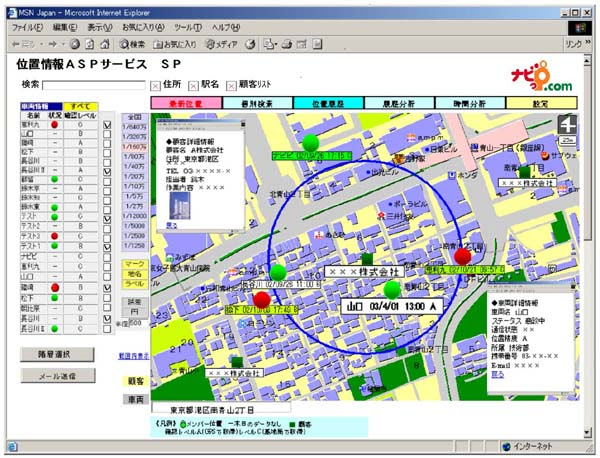Open the Back button history dropdown arrow
This screenshot has height=458, width=600.
42,44
